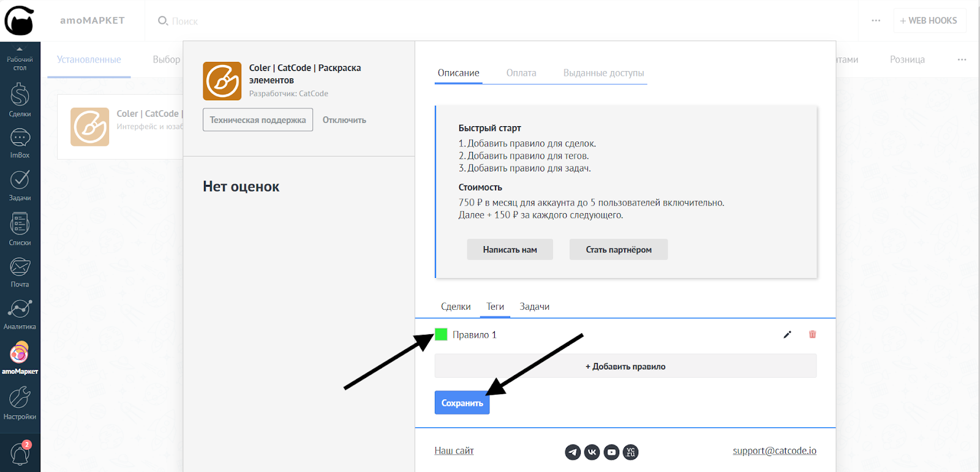Click the + Добавить правило button
Screen dimensions: 980x472
[625, 367]
